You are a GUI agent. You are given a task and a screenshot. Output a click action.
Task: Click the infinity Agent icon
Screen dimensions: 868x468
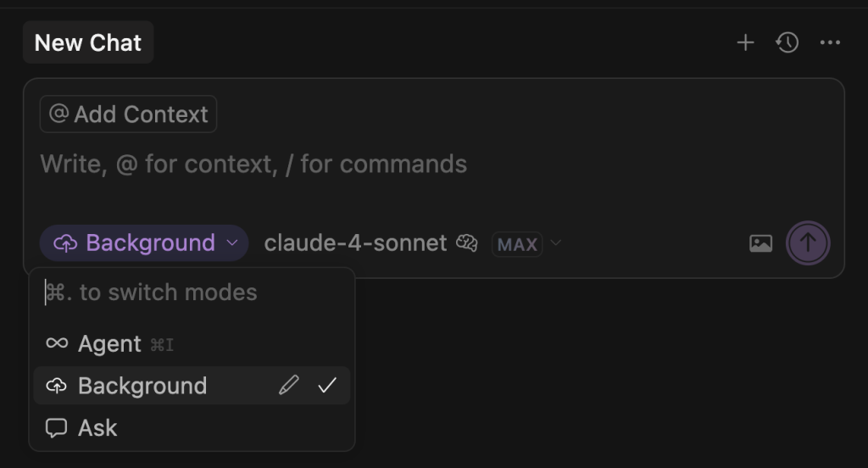pos(57,343)
